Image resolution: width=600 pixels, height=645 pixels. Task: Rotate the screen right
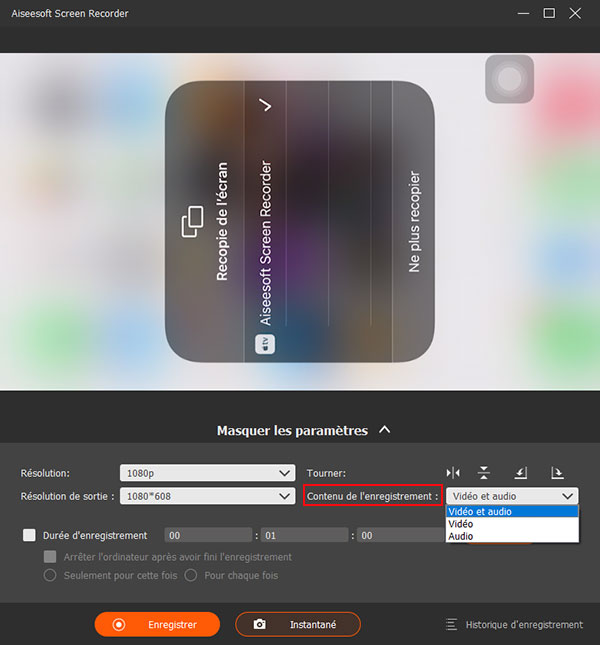point(556,473)
